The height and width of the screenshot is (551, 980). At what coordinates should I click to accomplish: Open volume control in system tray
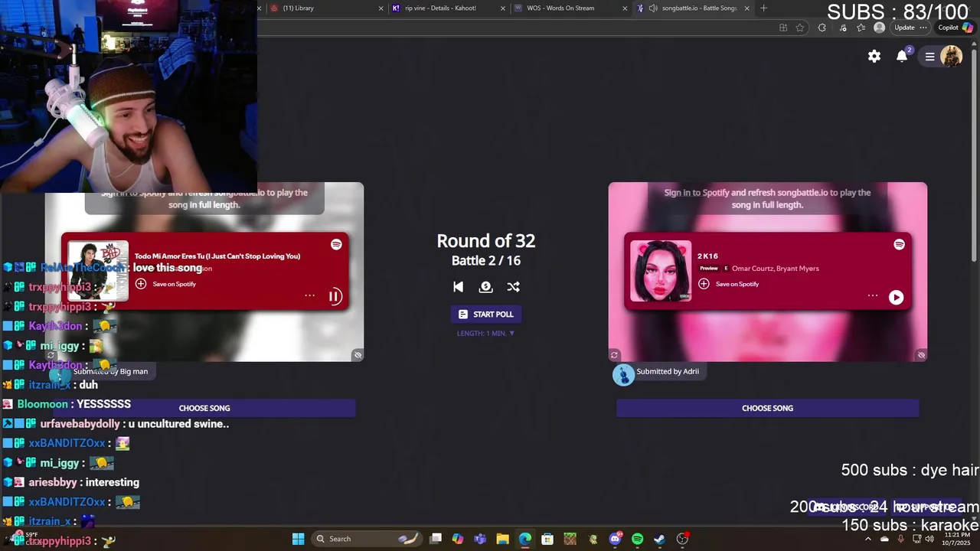pyautogui.click(x=929, y=539)
